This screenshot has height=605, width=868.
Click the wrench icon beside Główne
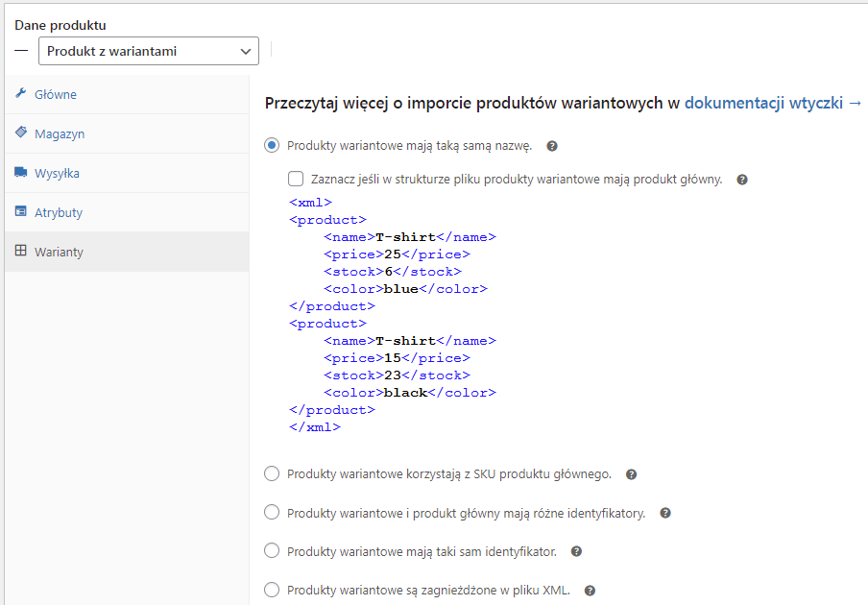[20, 93]
